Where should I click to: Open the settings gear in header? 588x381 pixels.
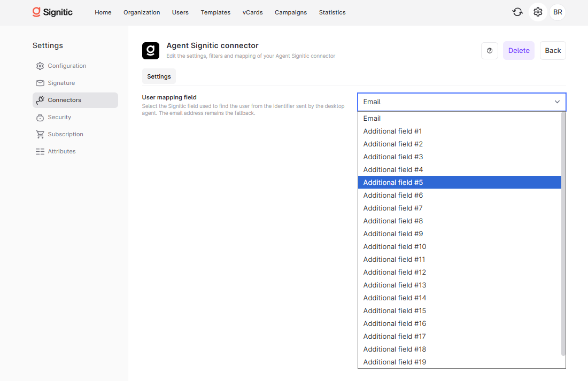point(538,12)
